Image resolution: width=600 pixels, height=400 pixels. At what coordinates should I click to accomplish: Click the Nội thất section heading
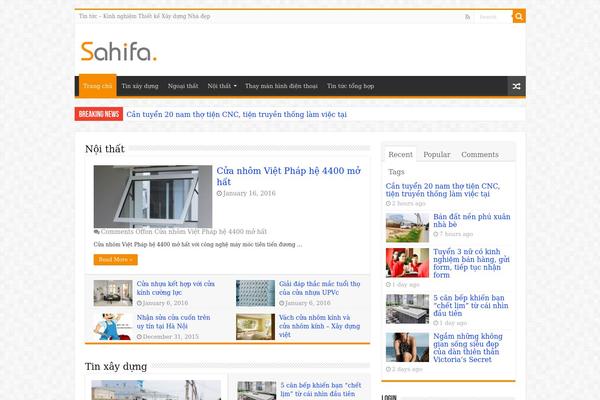pos(105,149)
